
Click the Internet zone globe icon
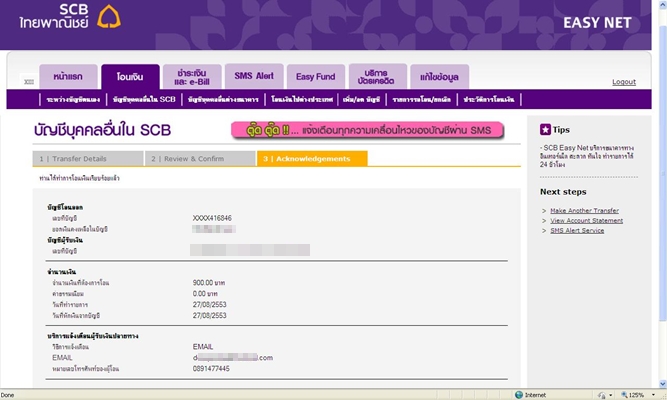pyautogui.click(x=519, y=395)
